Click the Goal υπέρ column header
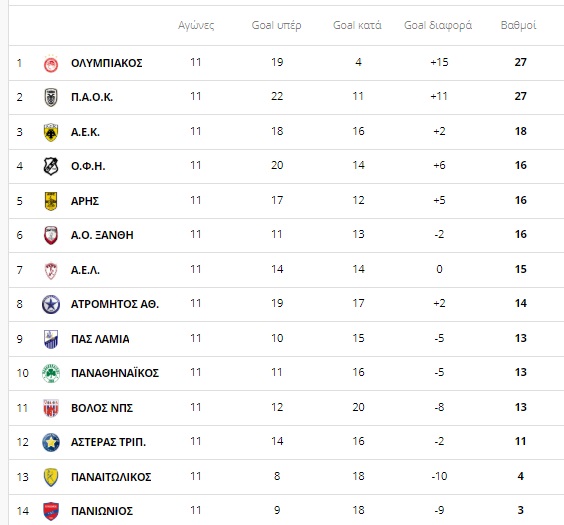The width and height of the screenshot is (564, 525). [276, 25]
